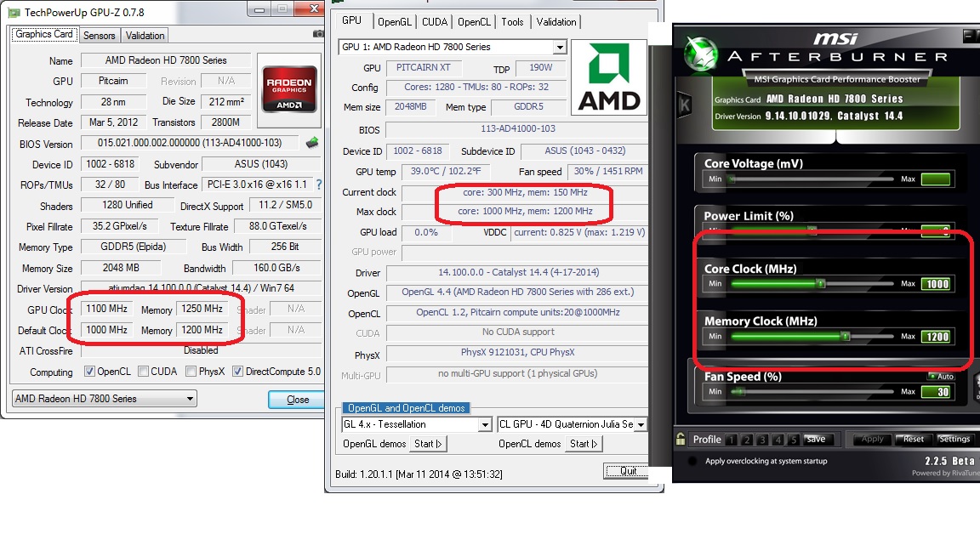
Task: Click the Apply button in Afterburner
Action: click(873, 439)
